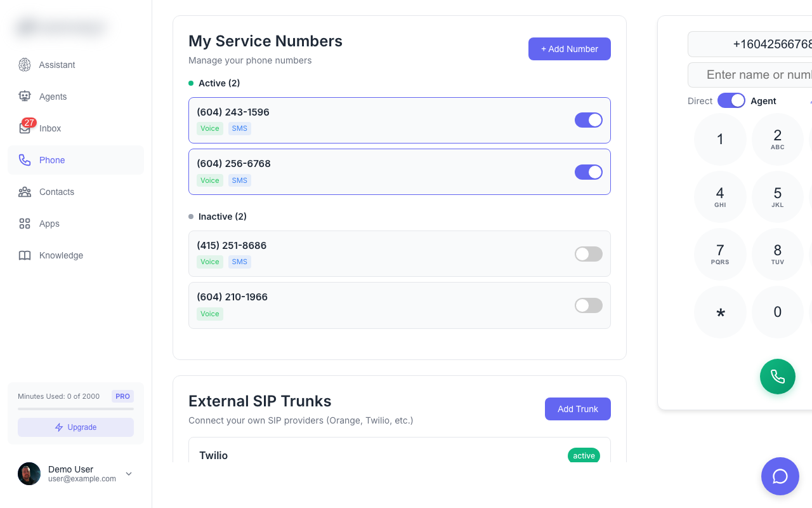Open the Contacts section
This screenshot has width=812, height=508.
tap(56, 192)
